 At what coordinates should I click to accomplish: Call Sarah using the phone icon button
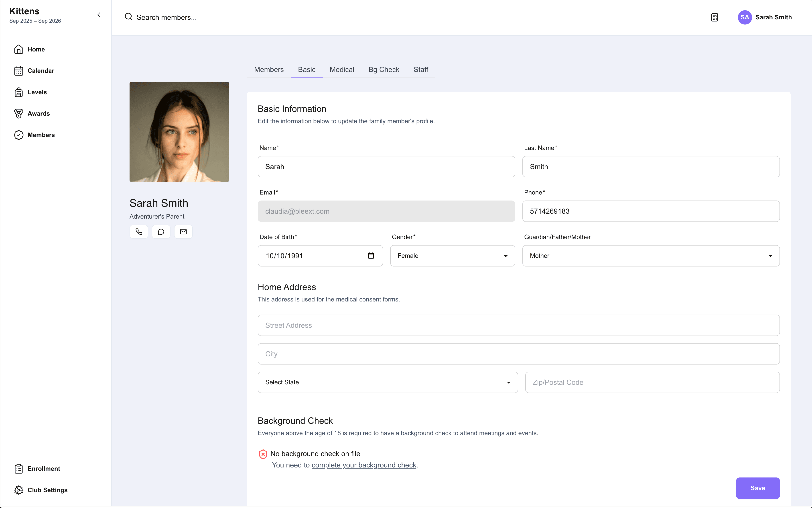[139, 232]
